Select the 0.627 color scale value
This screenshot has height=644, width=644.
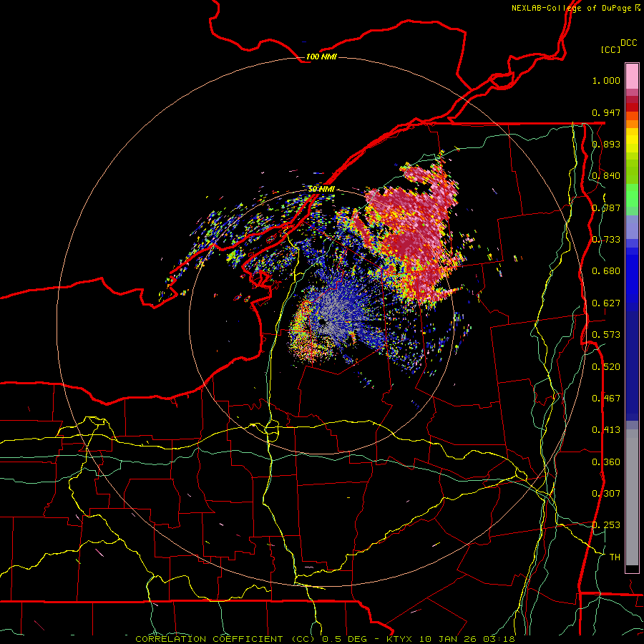point(606,303)
